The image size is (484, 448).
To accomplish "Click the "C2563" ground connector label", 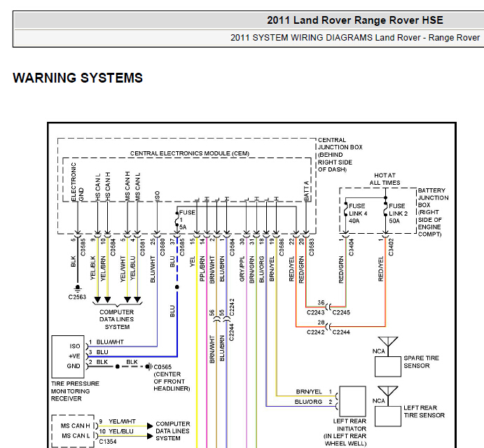I will 77,297.
